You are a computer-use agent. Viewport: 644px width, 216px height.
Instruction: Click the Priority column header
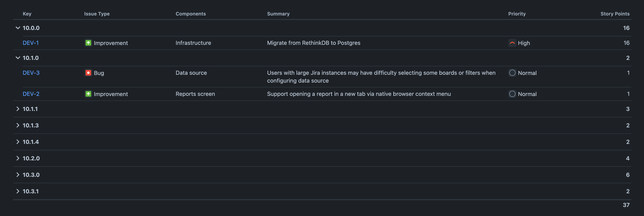click(517, 14)
